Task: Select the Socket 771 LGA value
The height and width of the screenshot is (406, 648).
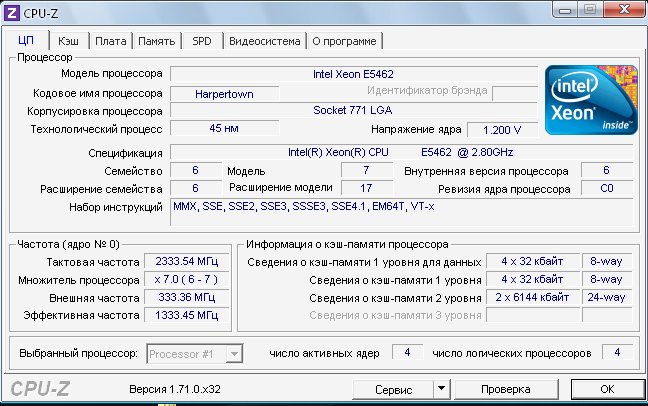Action: coord(354,110)
